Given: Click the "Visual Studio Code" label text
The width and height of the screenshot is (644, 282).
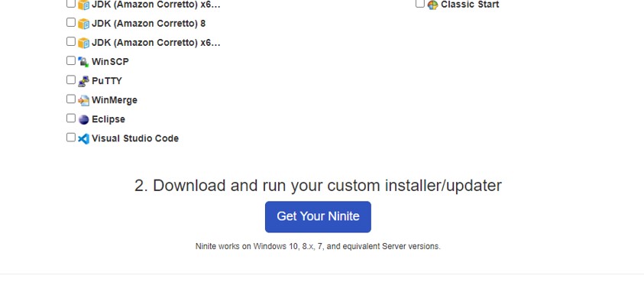Looking at the screenshot, I should (x=135, y=139).
